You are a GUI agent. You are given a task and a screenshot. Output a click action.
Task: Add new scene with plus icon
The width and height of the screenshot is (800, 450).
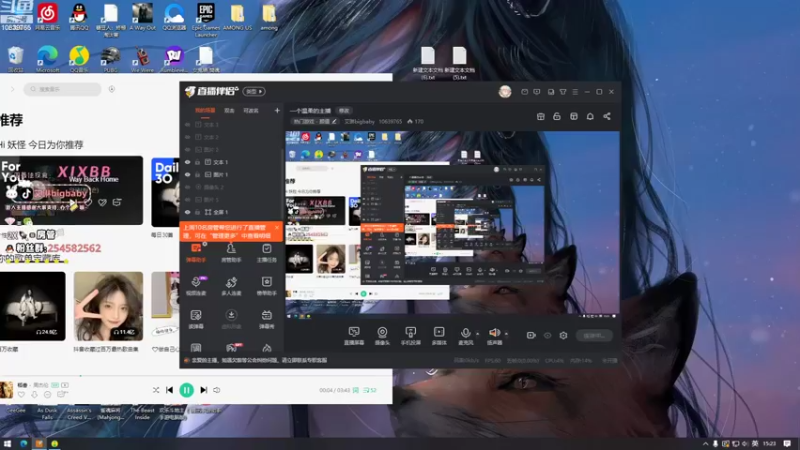click(277, 110)
